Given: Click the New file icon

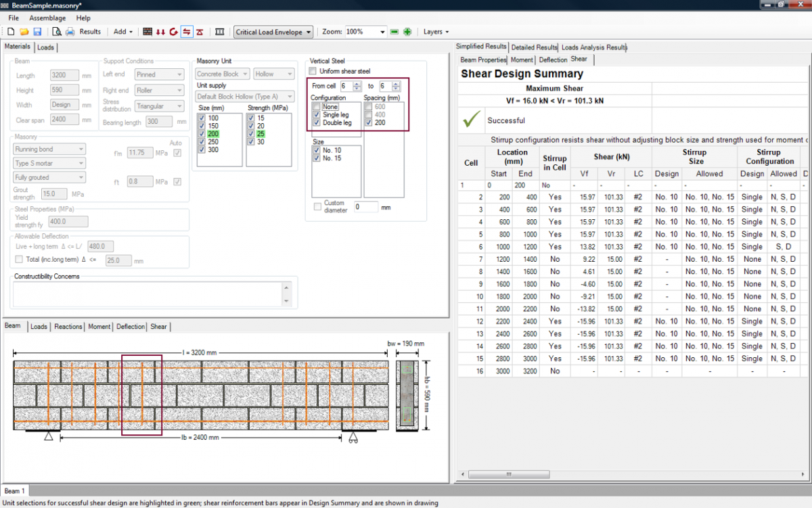Looking at the screenshot, I should pyautogui.click(x=11, y=32).
